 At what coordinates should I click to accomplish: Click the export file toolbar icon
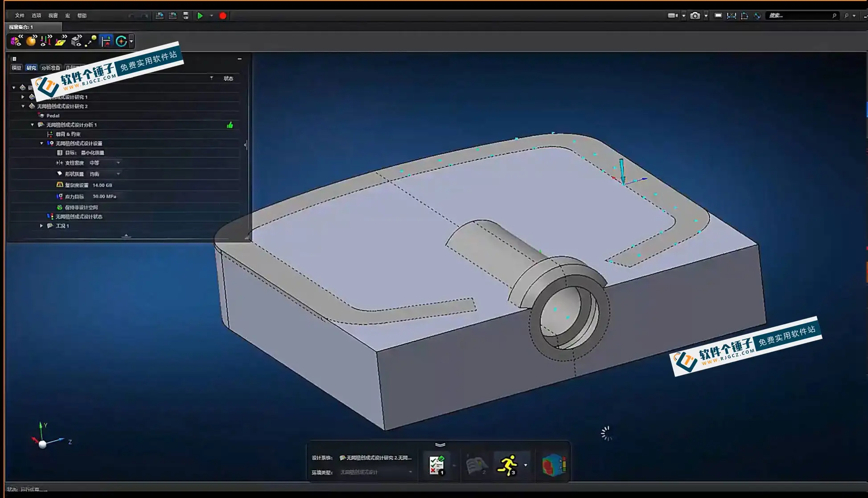point(173,16)
